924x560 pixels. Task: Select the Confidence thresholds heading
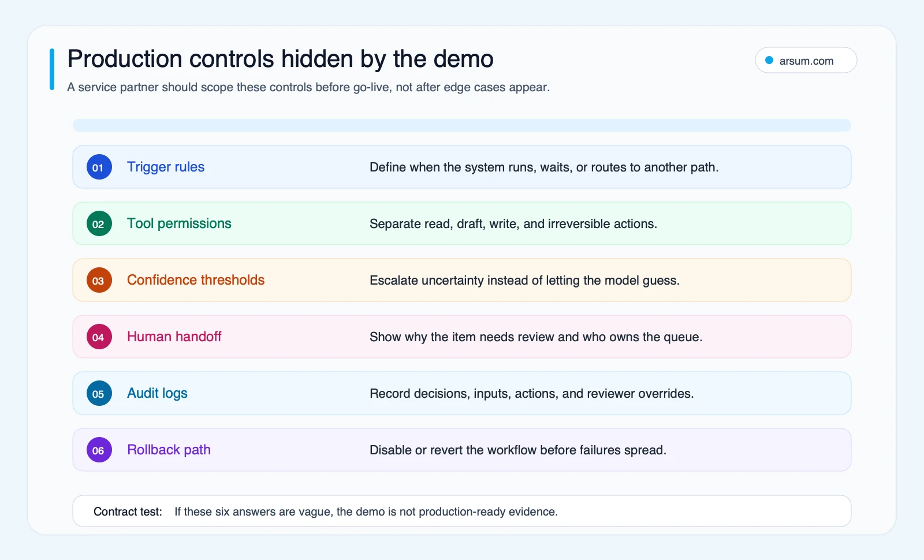tap(196, 280)
